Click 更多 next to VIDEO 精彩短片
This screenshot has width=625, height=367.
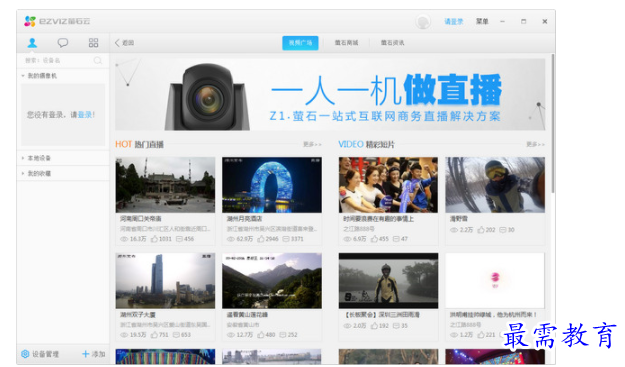coord(535,144)
